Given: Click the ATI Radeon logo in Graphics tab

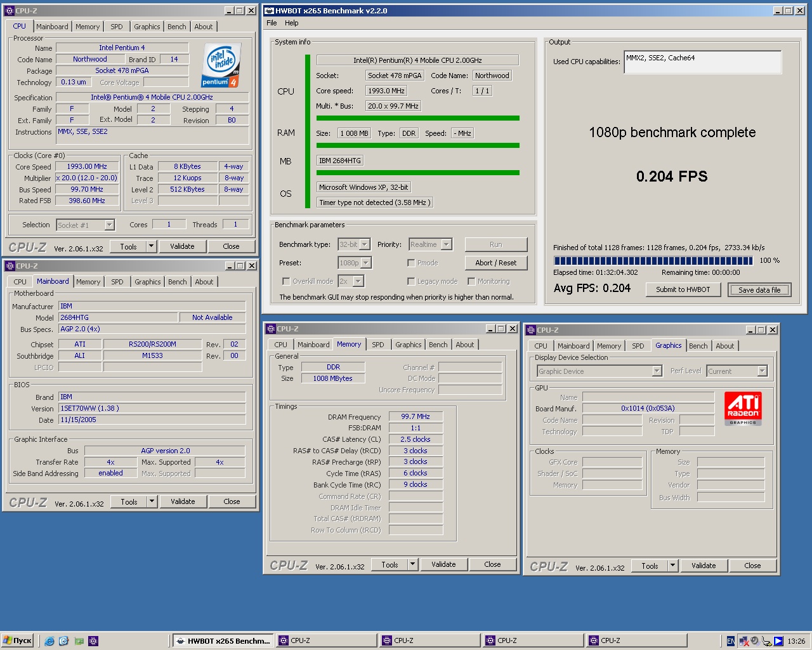Looking at the screenshot, I should pyautogui.click(x=743, y=408).
